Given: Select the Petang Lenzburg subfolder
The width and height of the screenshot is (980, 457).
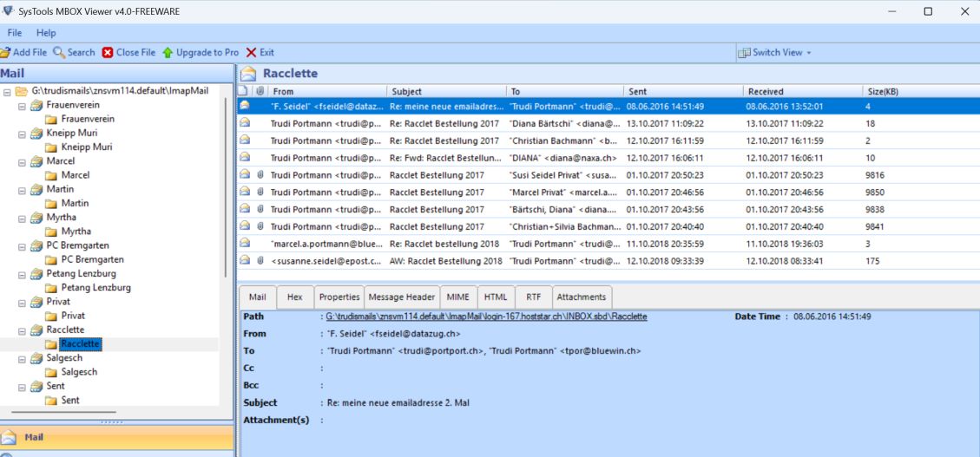Looking at the screenshot, I should (95, 288).
